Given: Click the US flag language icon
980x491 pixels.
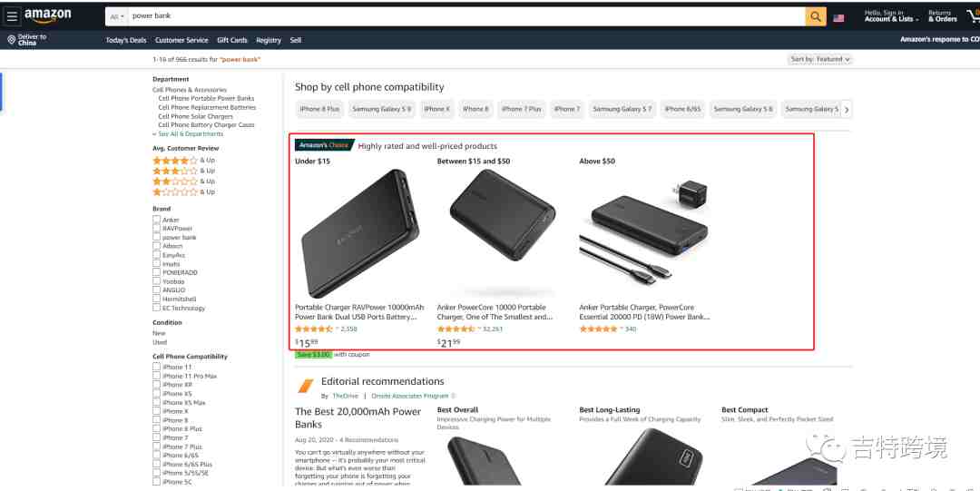Looking at the screenshot, I should (838, 18).
